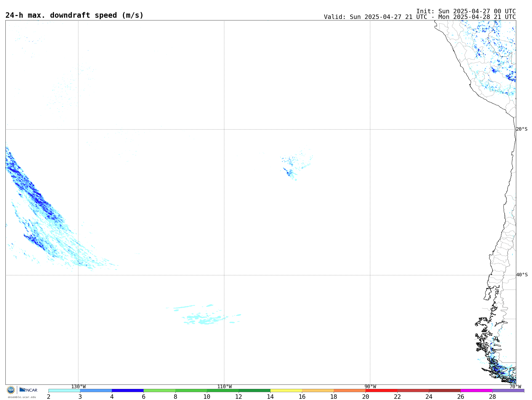Image resolution: width=532 pixels, height=400 pixels.
Task: Click the muted red 22-24 colorbar swatch
Action: [x=413, y=391]
